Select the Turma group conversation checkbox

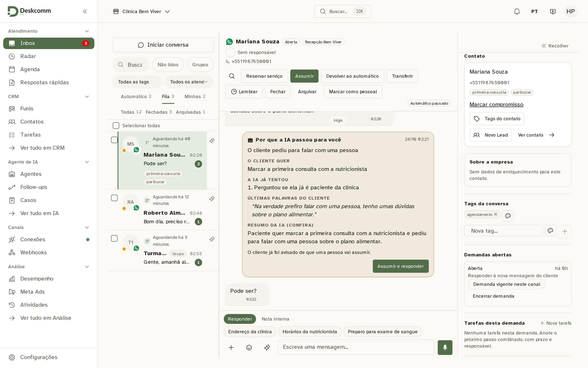click(x=114, y=239)
